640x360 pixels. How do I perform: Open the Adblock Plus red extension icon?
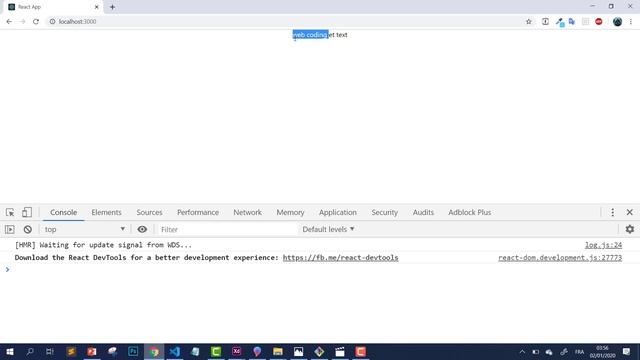tap(599, 22)
